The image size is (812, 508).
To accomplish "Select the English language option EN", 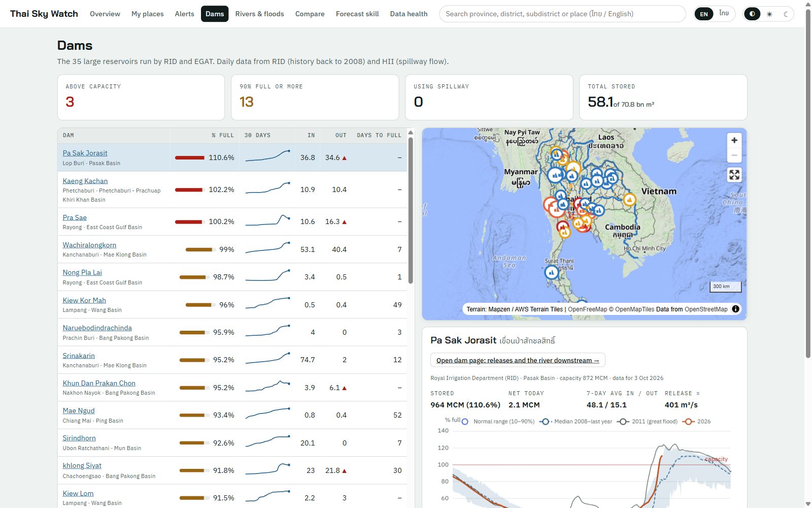I will [704, 14].
